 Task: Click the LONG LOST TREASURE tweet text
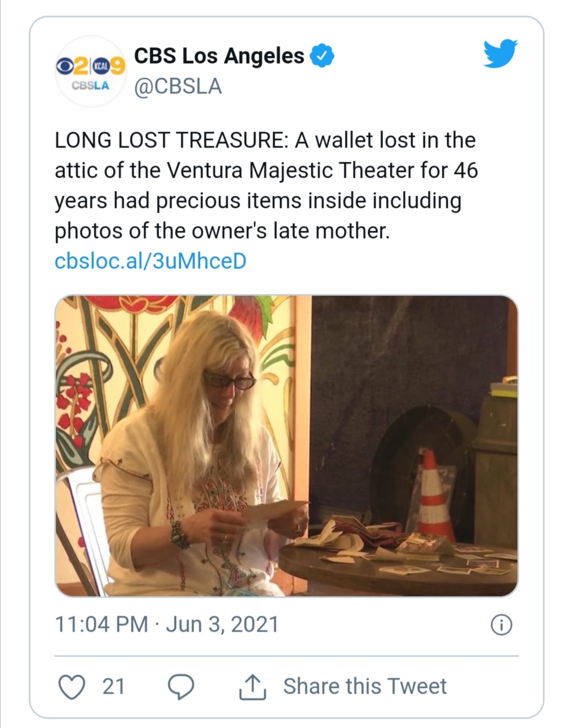point(266,185)
